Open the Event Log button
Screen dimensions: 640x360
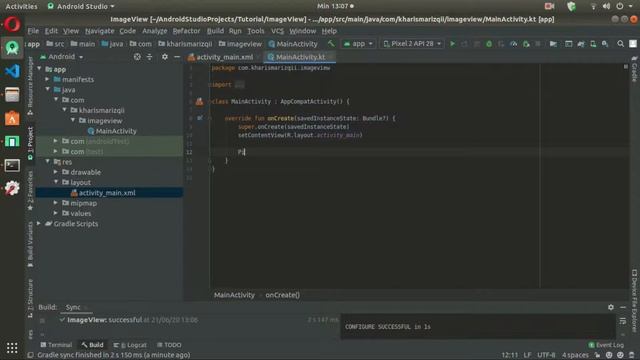(x=606, y=345)
